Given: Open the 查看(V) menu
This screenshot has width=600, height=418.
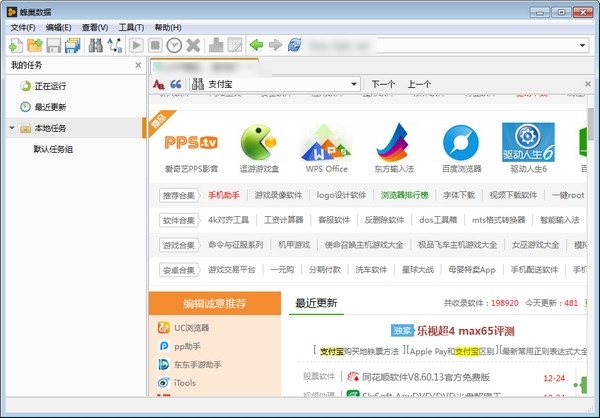Looking at the screenshot, I should (x=95, y=28).
